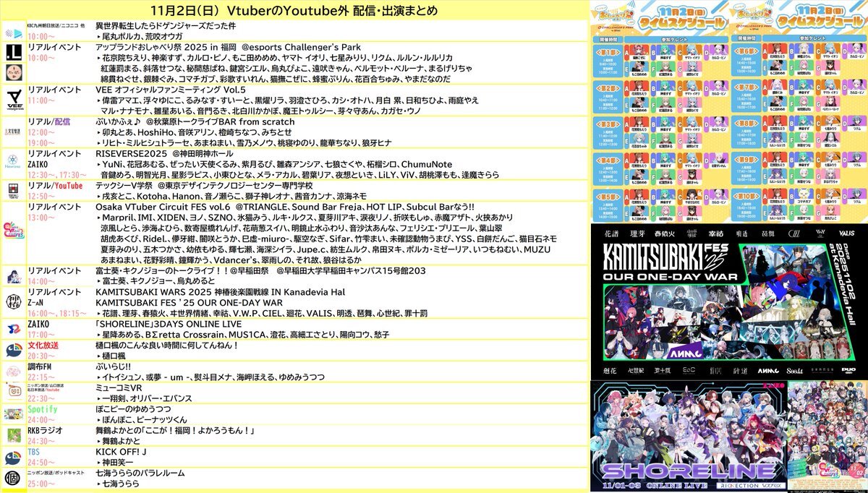This screenshot has height=493, width=868.
Task: Click the pink logo icon for 調布FM
Action: click(x=13, y=372)
